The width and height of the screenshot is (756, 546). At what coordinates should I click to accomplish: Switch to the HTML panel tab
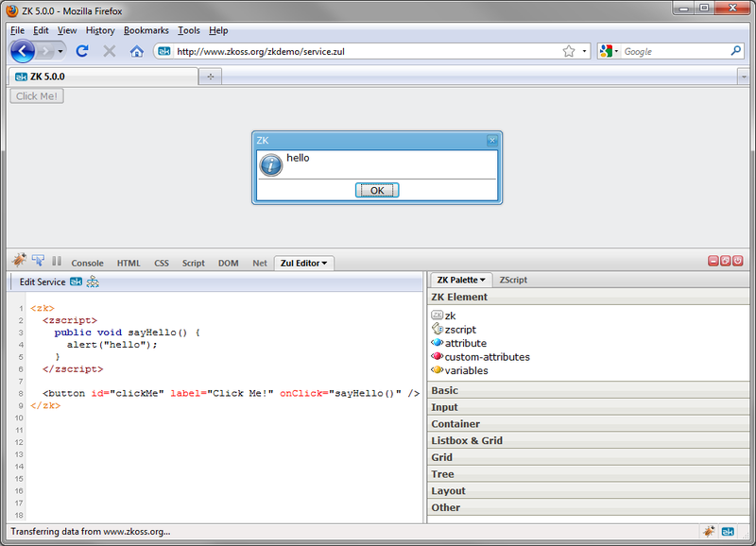click(x=129, y=264)
